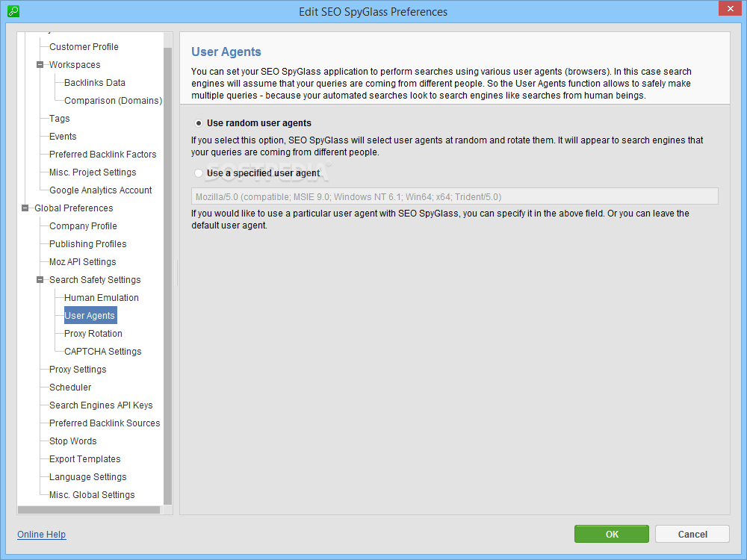Viewport: 747px width, 560px height.
Task: Select Use a specified user agent option
Action: click(x=199, y=173)
